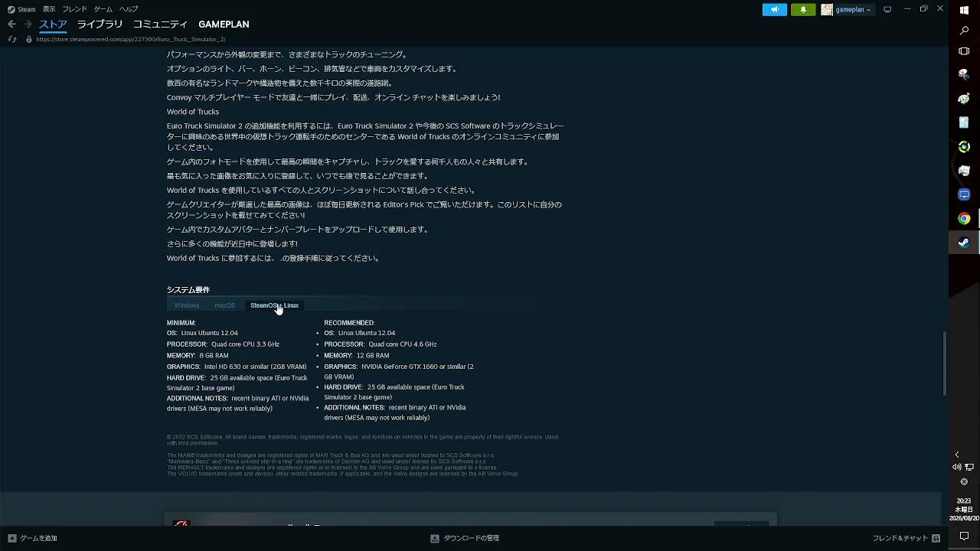Click the volume speaker tray icon
Image resolution: width=980 pixels, height=551 pixels.
(x=956, y=467)
